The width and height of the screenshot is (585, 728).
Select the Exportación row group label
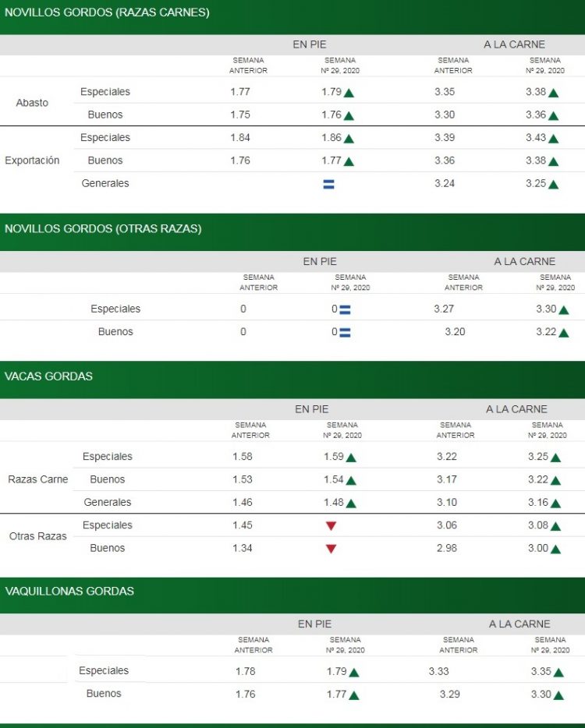click(x=32, y=161)
